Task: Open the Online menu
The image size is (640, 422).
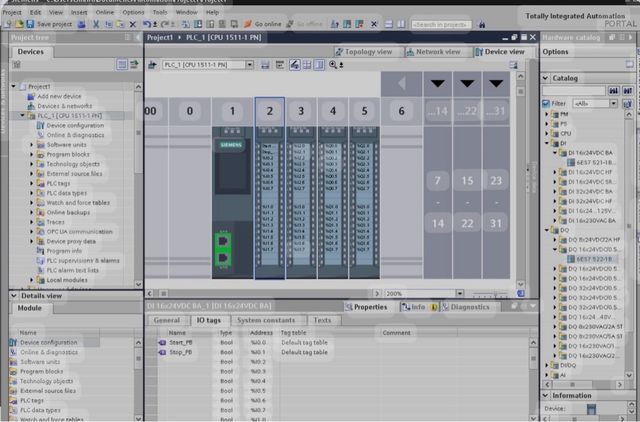Action: pos(105,12)
